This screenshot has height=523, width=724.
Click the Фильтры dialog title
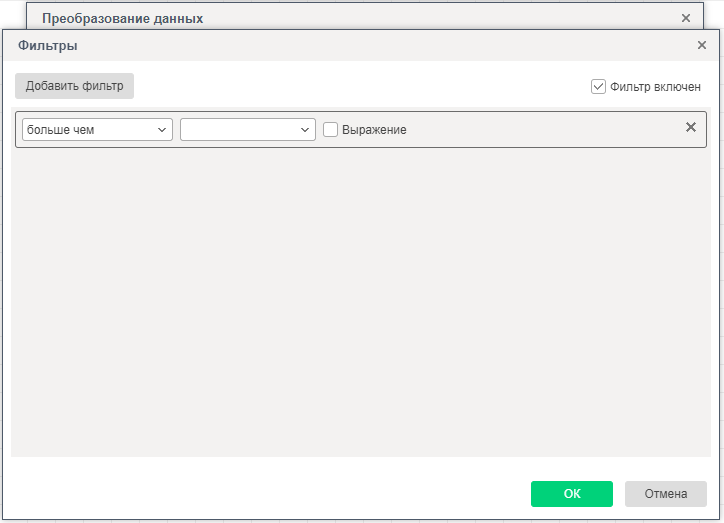[48, 45]
